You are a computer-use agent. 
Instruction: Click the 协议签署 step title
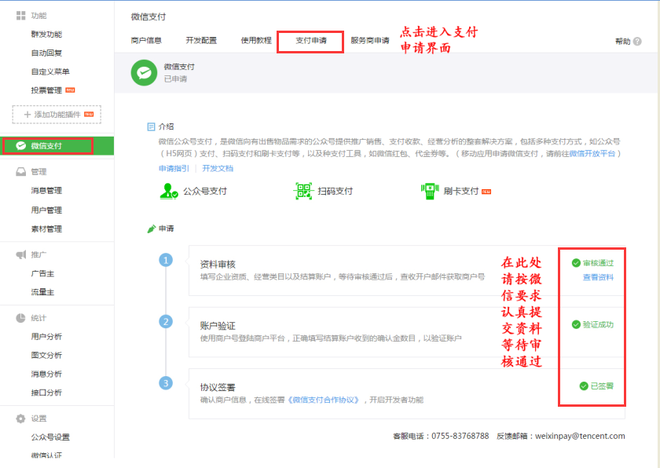tap(218, 387)
